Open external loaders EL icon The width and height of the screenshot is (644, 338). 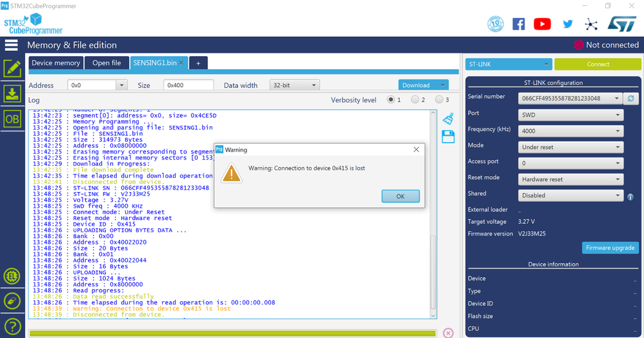tap(12, 276)
